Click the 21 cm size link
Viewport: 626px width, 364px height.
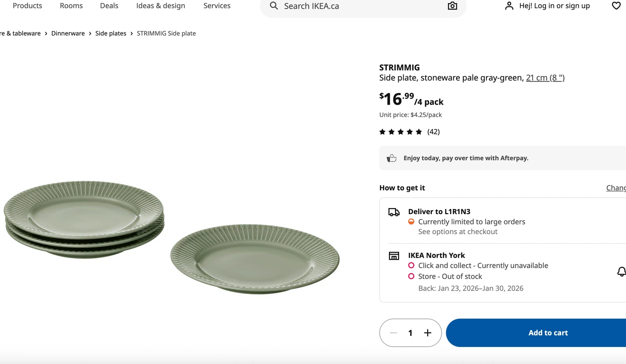[x=545, y=78]
